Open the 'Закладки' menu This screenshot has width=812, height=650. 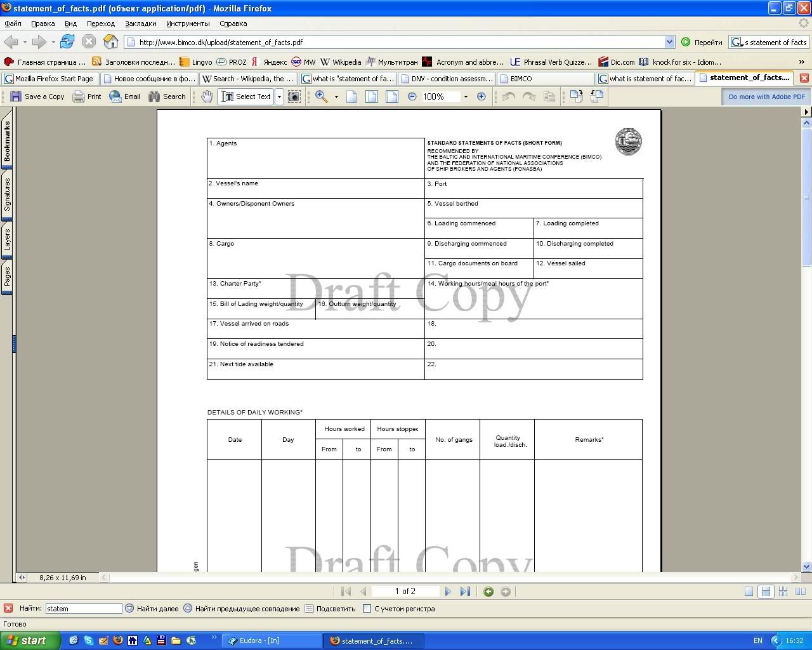click(x=140, y=23)
